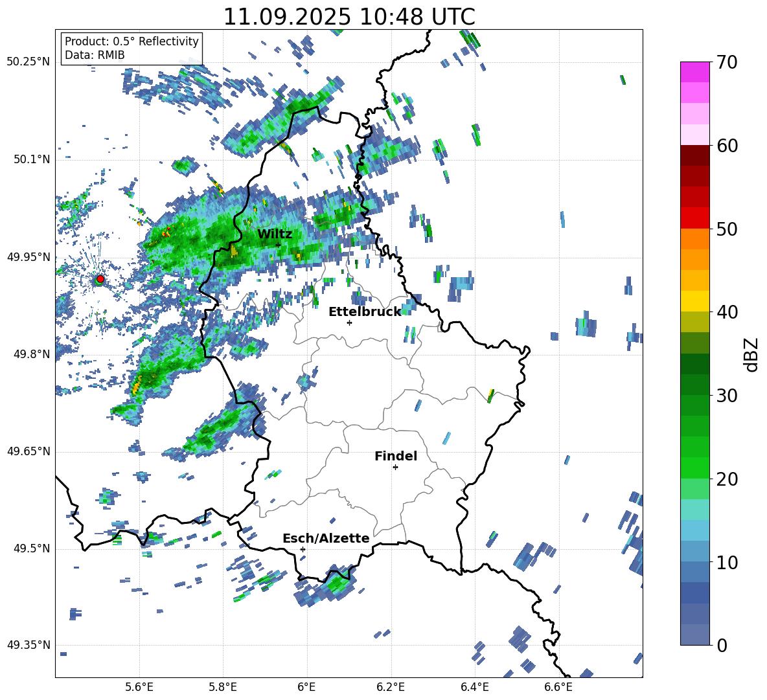Click the dark red colorbar segment below 60

(695, 155)
